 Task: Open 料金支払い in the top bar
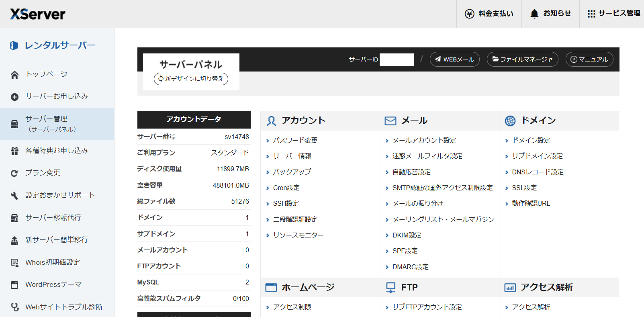click(489, 14)
